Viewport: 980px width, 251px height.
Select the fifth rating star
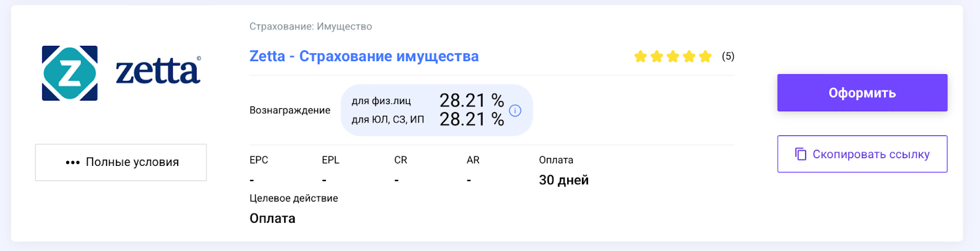(706, 56)
